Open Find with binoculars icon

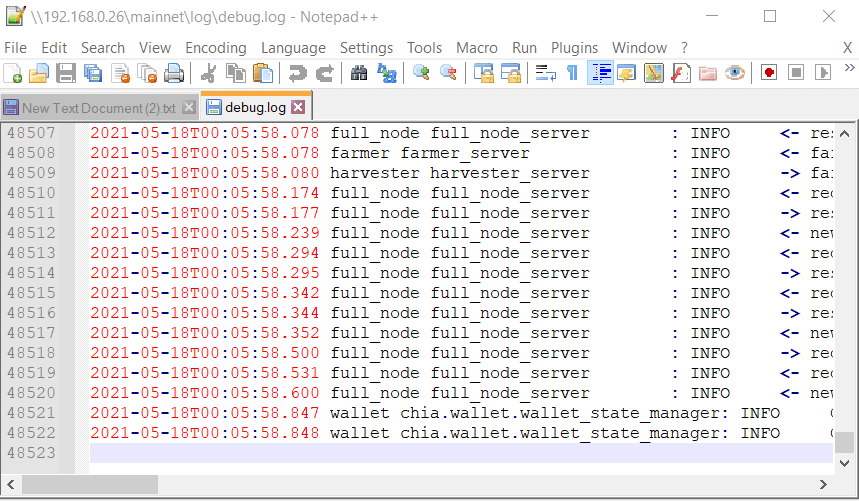359,72
